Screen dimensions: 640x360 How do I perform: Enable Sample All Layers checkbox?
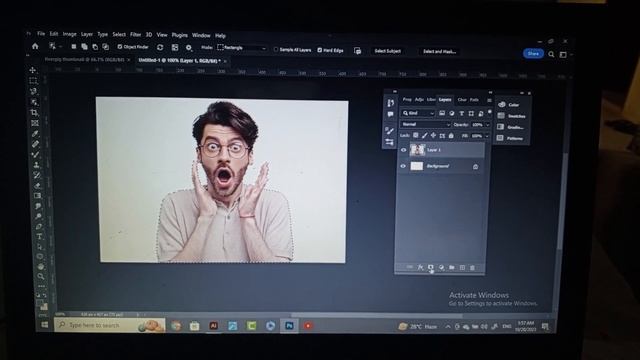(x=276, y=49)
